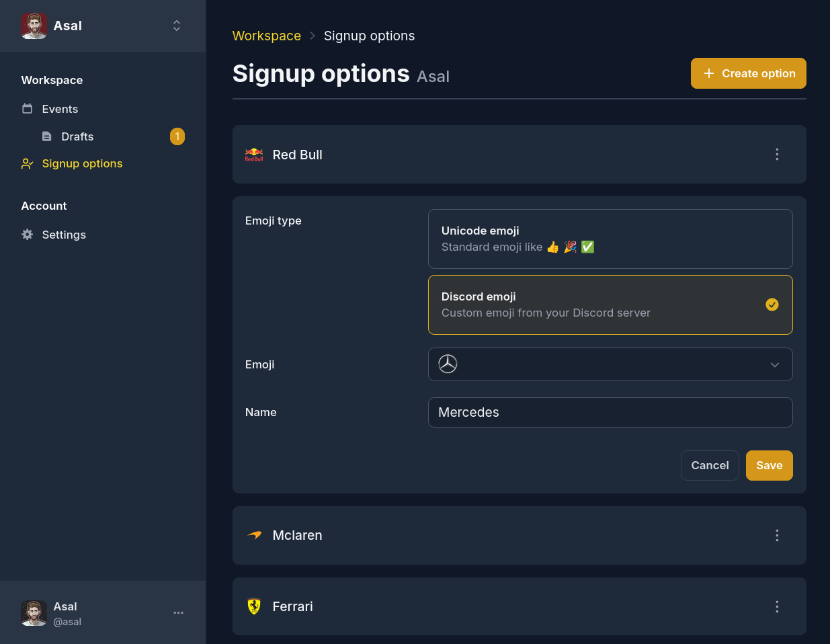Open the Signup options person icon
Image resolution: width=830 pixels, height=644 pixels.
click(x=27, y=163)
